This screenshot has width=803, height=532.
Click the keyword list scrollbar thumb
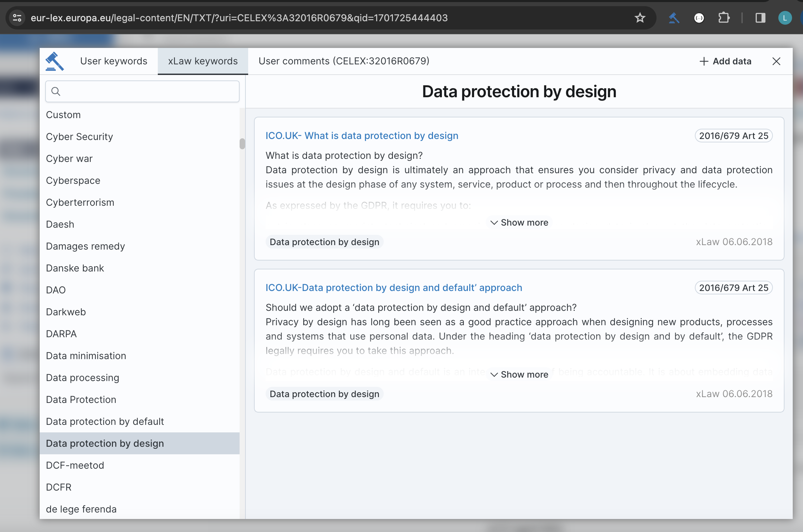242,144
